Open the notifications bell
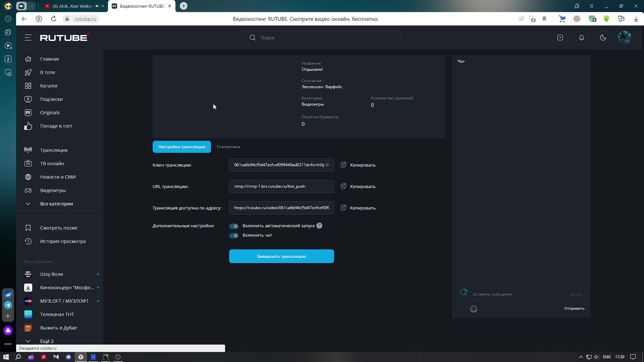 coord(582,38)
